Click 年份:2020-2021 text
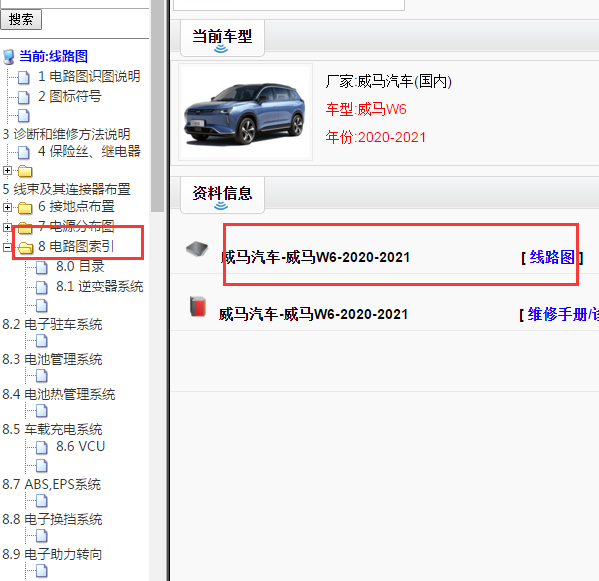 point(376,137)
